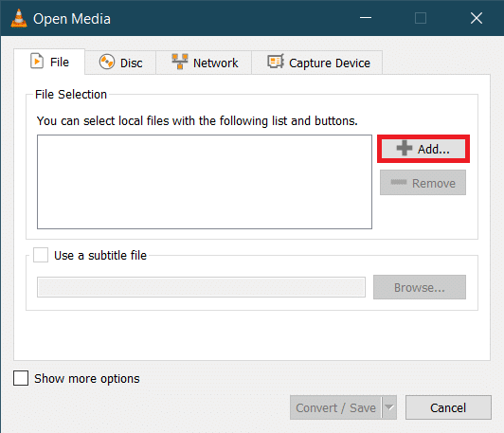504x433 pixels.
Task: Switch to the Disc tab
Action: 120,63
